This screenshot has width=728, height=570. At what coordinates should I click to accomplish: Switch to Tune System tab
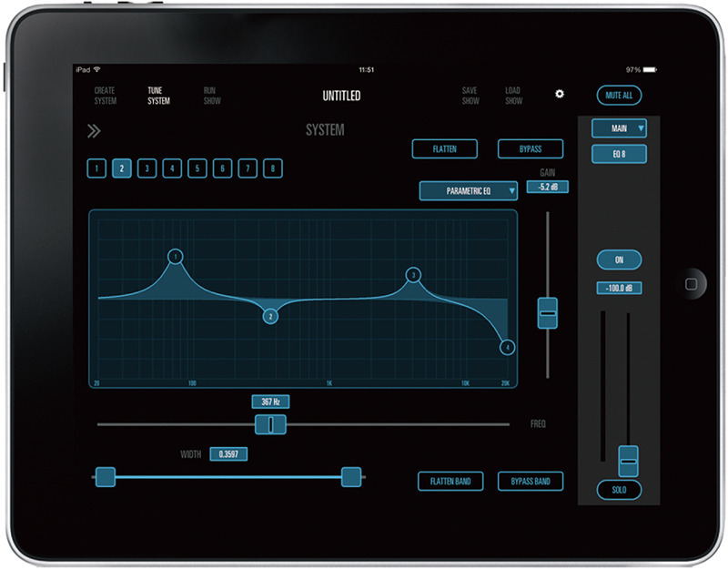point(158,96)
